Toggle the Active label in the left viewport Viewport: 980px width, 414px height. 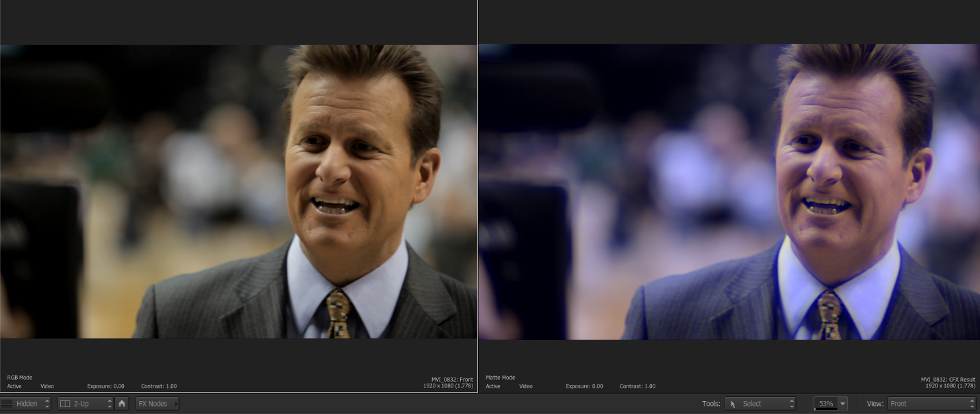point(14,387)
